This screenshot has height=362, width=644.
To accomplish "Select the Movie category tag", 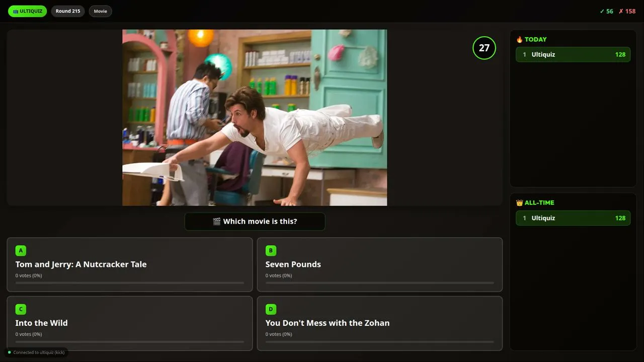I will [x=101, y=11].
